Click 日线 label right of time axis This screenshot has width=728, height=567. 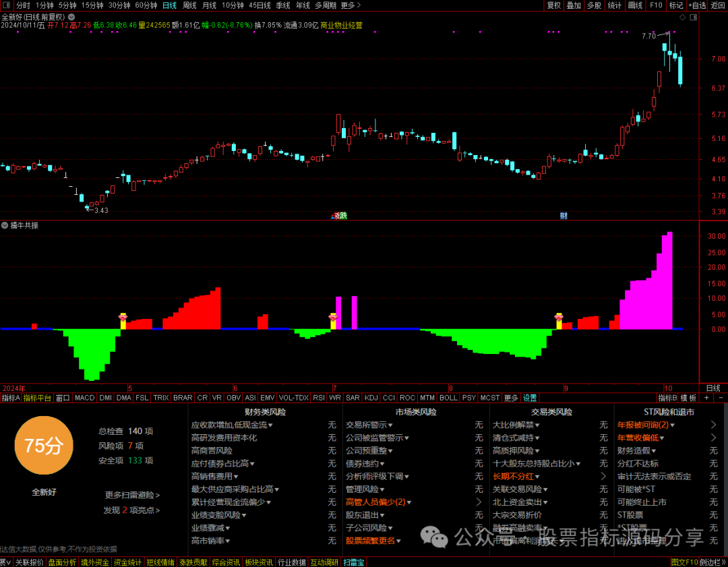713,388
